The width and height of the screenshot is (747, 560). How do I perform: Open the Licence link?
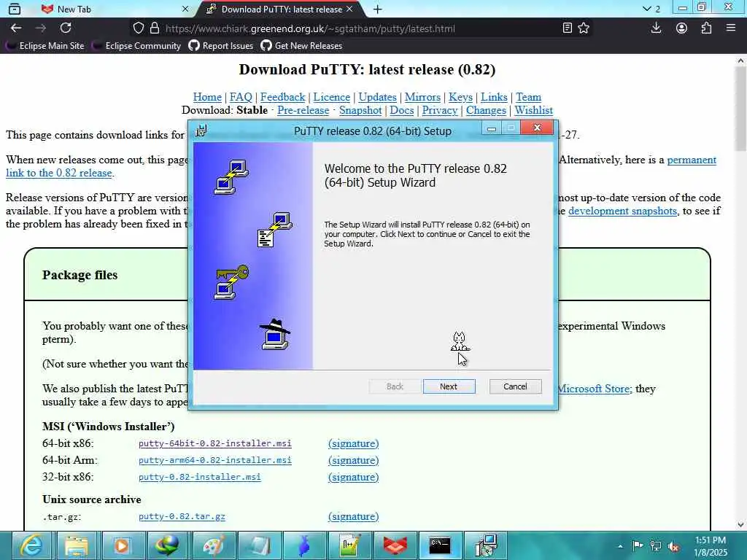pyautogui.click(x=332, y=97)
